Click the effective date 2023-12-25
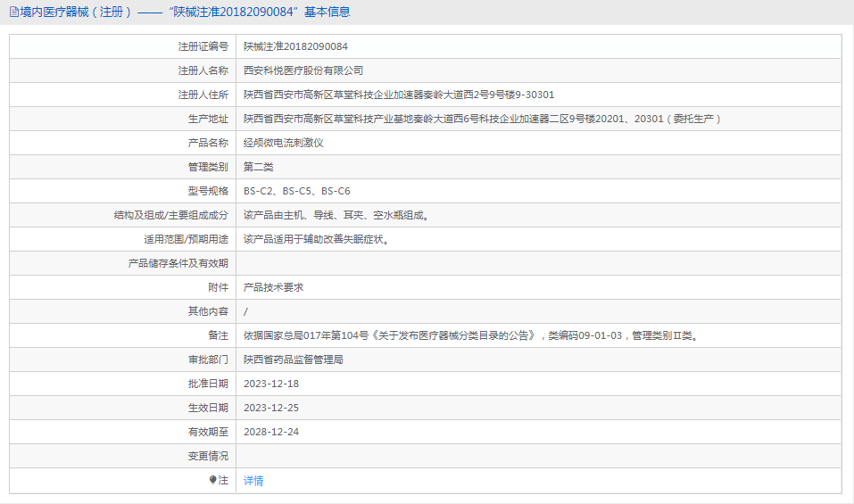 271,408
